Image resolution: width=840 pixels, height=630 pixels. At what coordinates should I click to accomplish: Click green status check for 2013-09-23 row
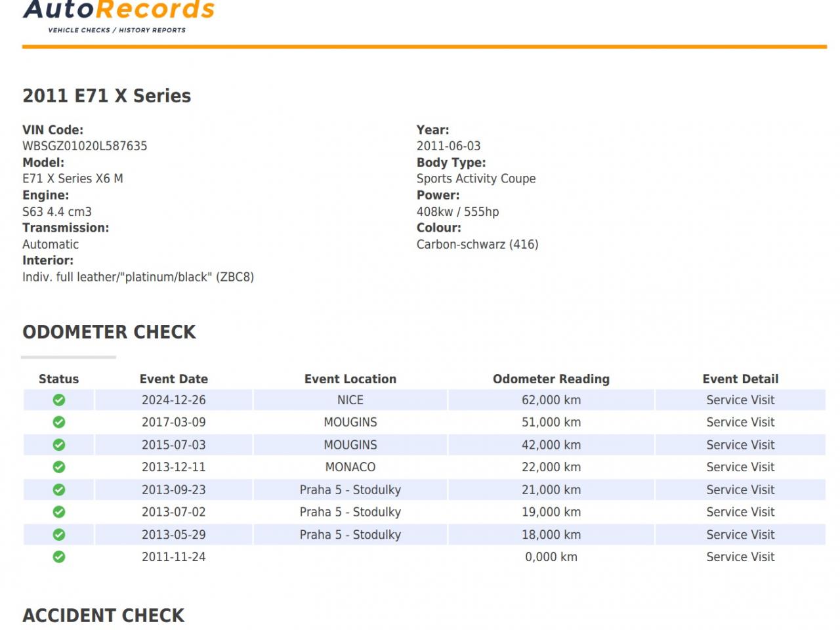tap(59, 490)
